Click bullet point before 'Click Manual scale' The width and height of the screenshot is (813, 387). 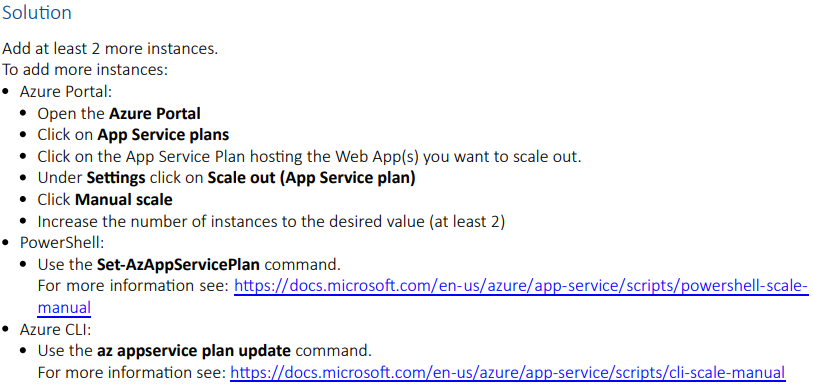23,200
